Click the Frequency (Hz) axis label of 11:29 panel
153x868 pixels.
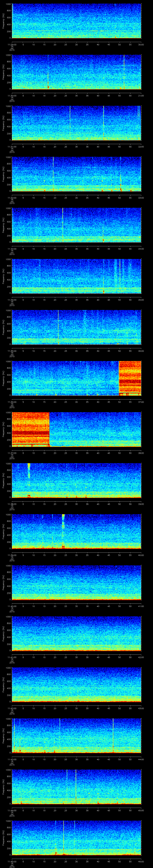pyautogui.click(x=3, y=21)
